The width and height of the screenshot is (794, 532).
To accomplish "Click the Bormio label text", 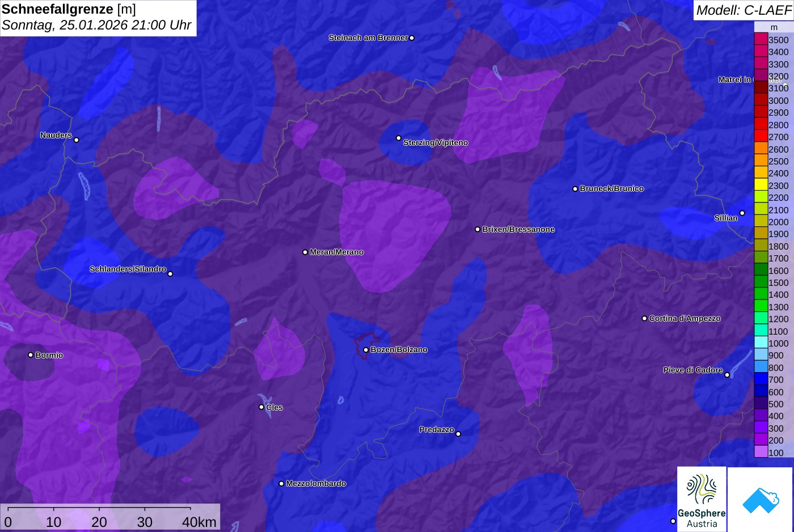I will click(x=49, y=356).
